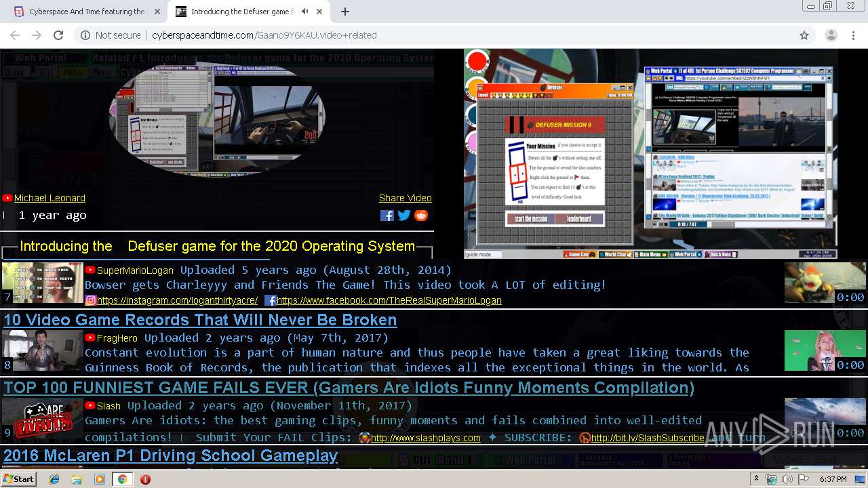
Task: Click the Game Con taskbar item in video
Action: point(579,255)
